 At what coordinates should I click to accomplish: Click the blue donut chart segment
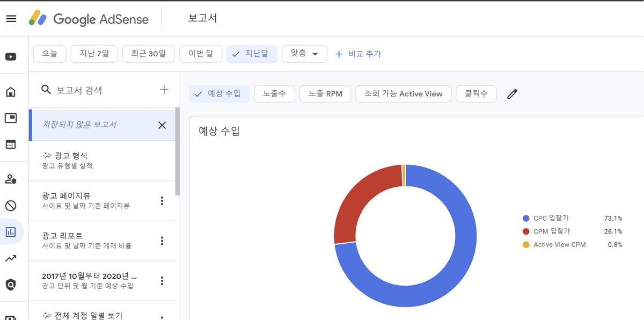coord(456,279)
